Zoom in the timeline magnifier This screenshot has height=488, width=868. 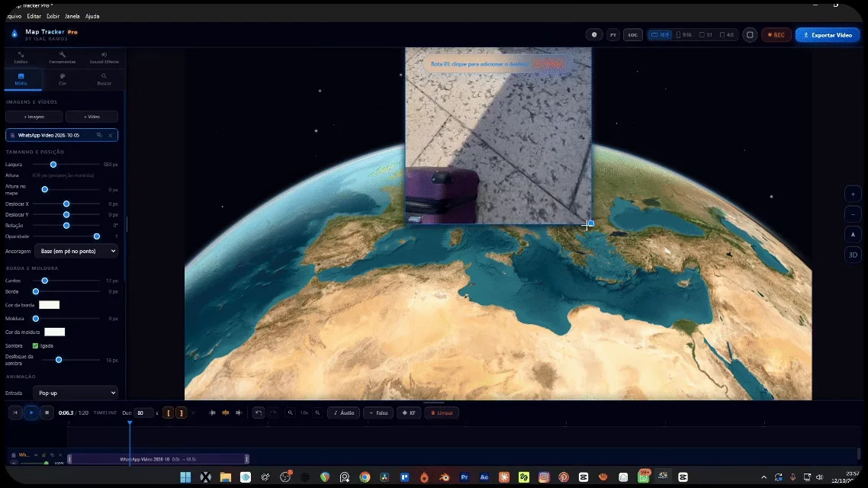tap(317, 413)
